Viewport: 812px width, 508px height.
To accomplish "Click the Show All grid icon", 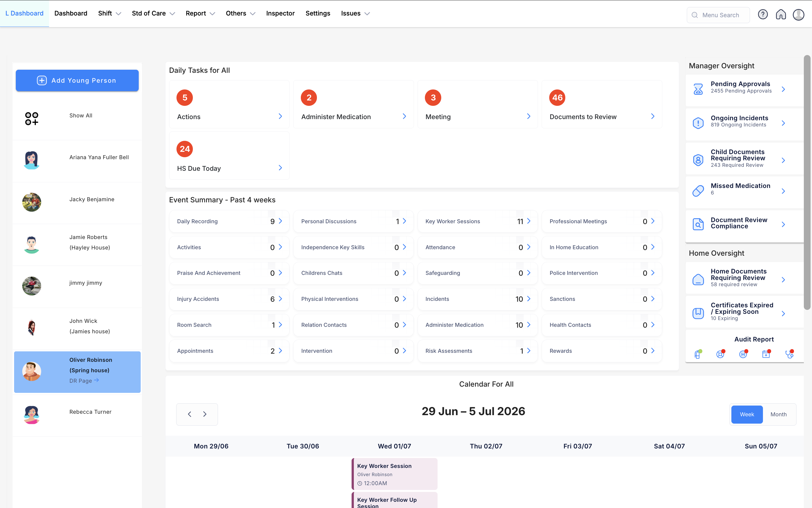I will [x=32, y=119].
